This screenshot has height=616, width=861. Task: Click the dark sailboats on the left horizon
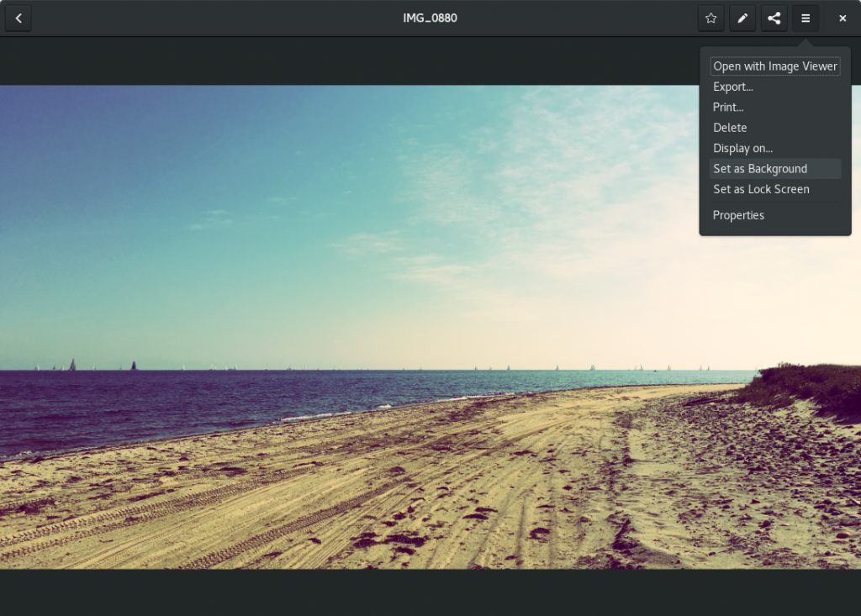coord(72,365)
